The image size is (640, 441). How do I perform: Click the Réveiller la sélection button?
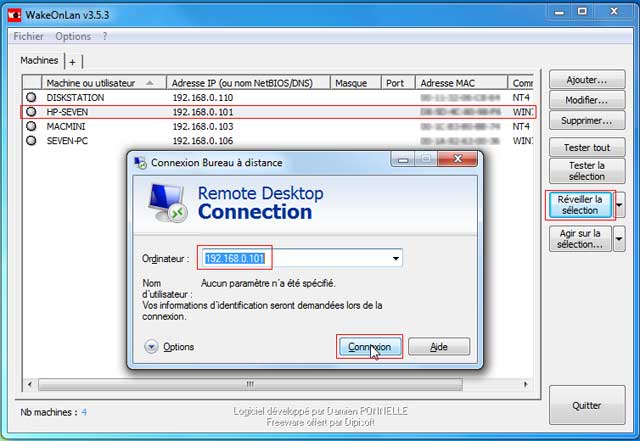pyautogui.click(x=580, y=205)
